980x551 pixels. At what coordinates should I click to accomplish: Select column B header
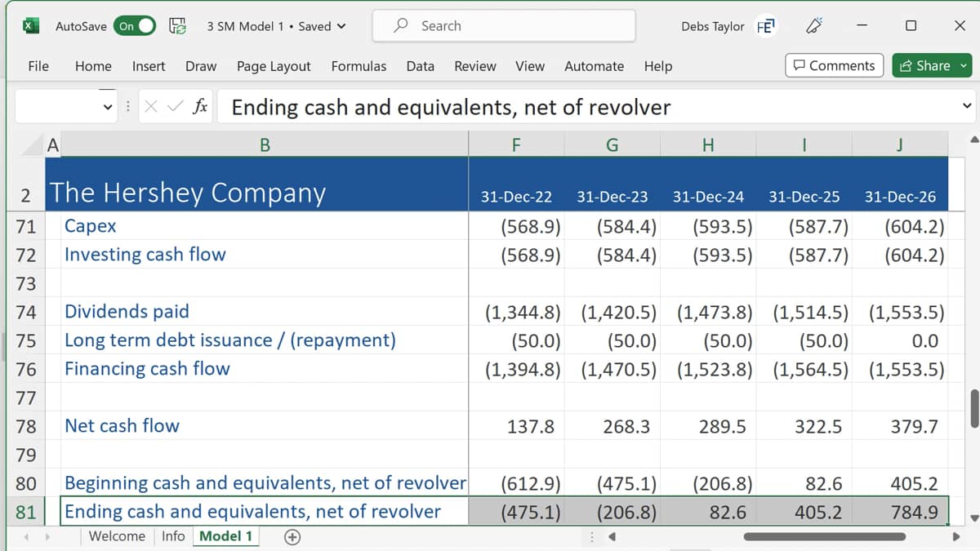click(265, 145)
